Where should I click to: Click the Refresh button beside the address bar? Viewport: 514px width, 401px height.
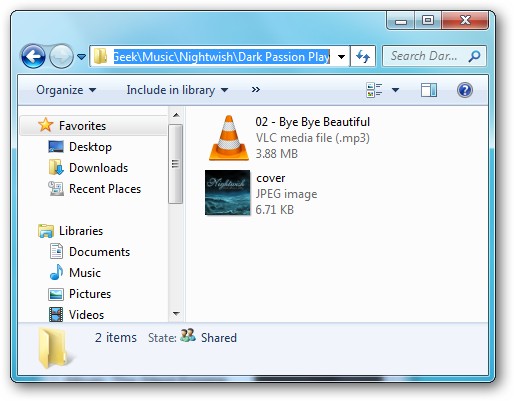point(363,56)
